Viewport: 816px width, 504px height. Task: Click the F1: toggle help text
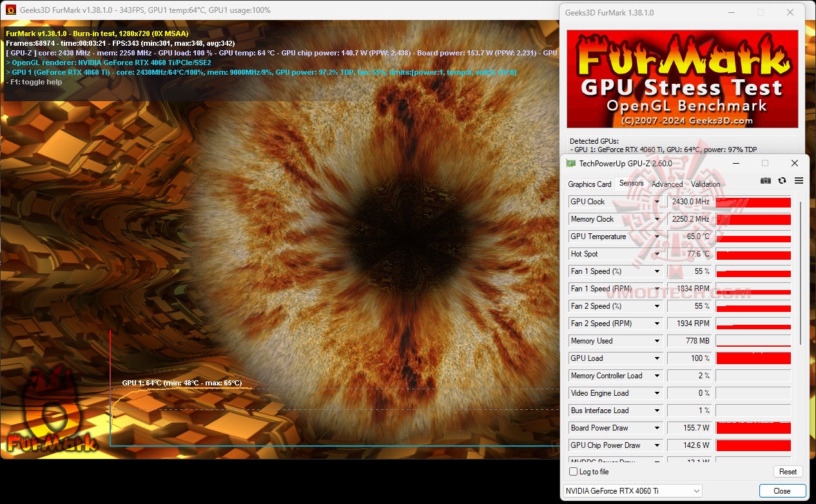pyautogui.click(x=34, y=82)
